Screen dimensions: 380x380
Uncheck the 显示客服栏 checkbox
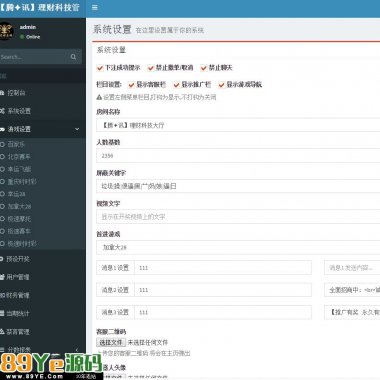pos(131,85)
